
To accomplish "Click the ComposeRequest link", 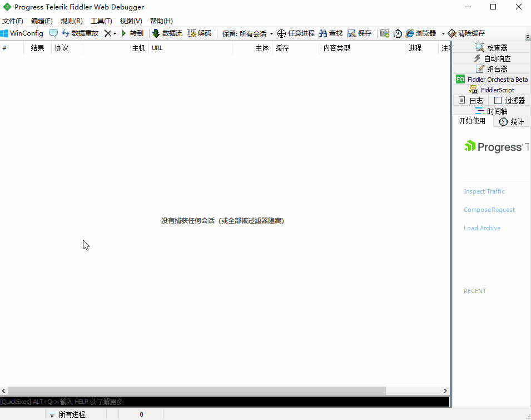I will [x=489, y=210].
